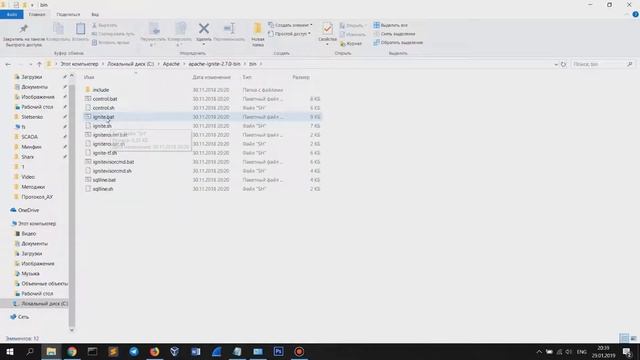This screenshot has width=640, height=360.
Task: Click the apache-ignite-2.7.0-bin breadcrumb
Action: click(214, 64)
